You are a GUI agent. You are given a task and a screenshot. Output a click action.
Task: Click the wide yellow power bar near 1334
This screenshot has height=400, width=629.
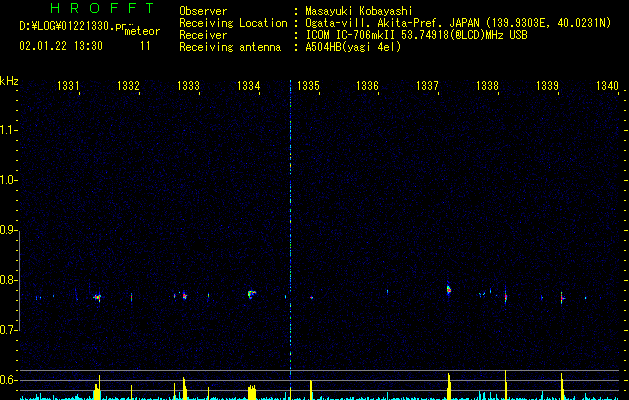click(252, 392)
